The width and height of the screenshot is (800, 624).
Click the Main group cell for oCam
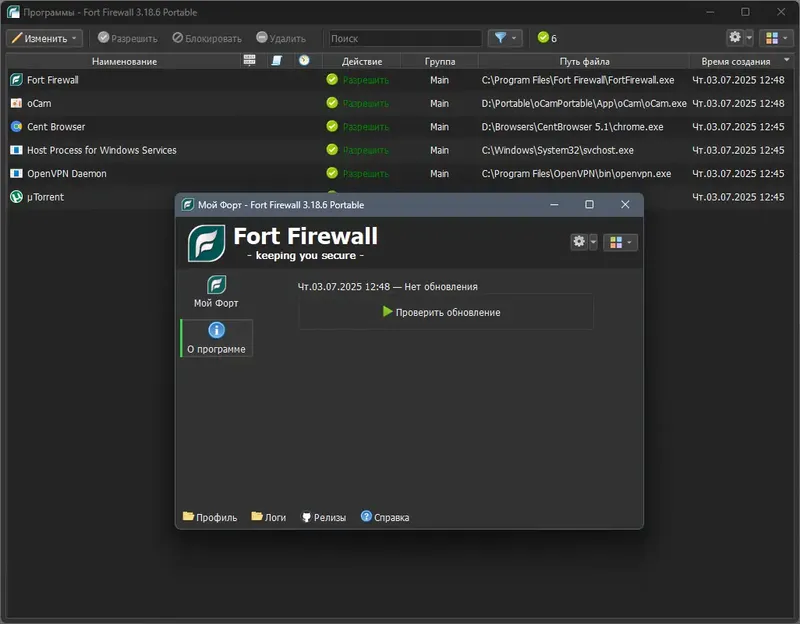pyautogui.click(x=439, y=104)
